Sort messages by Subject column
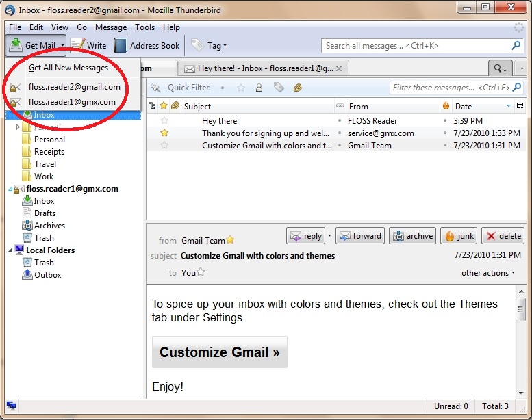 pos(258,107)
